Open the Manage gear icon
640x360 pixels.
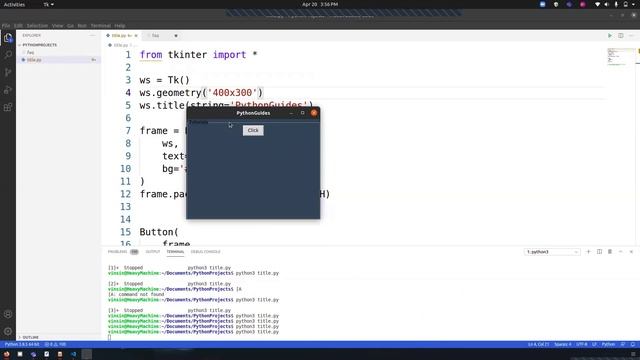pyautogui.click(x=8, y=331)
